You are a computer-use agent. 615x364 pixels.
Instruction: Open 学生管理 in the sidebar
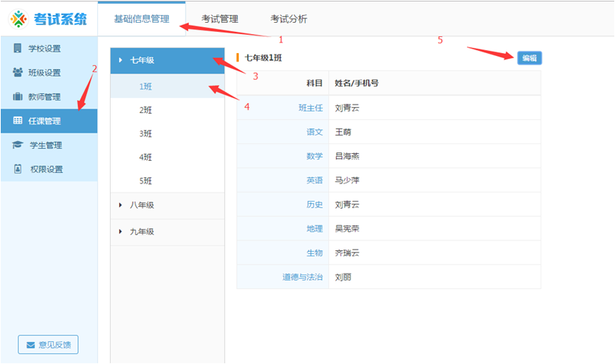(49, 145)
